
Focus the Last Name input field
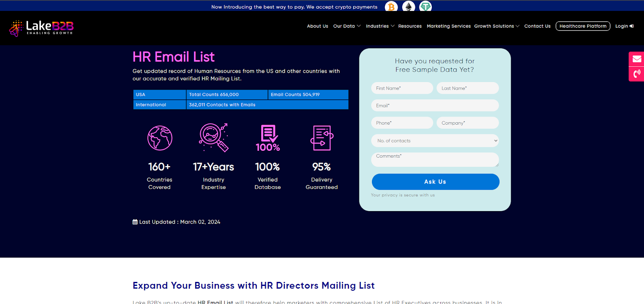[x=468, y=88]
